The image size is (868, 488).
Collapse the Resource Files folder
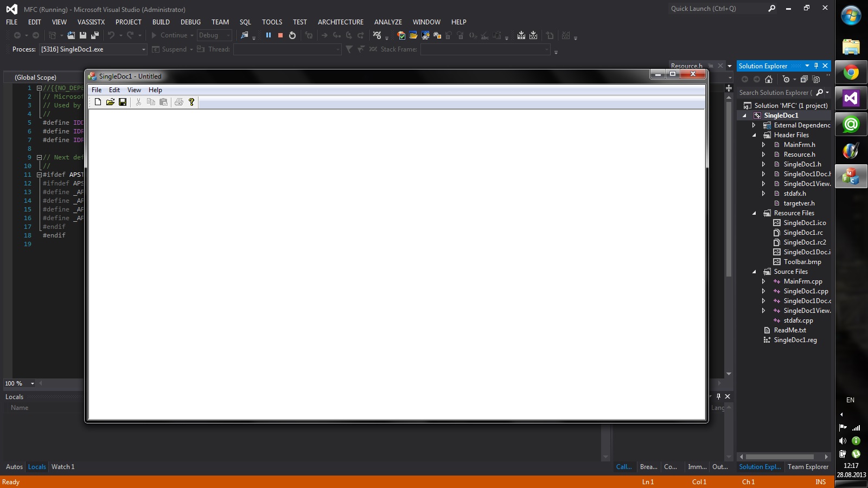[754, 213]
